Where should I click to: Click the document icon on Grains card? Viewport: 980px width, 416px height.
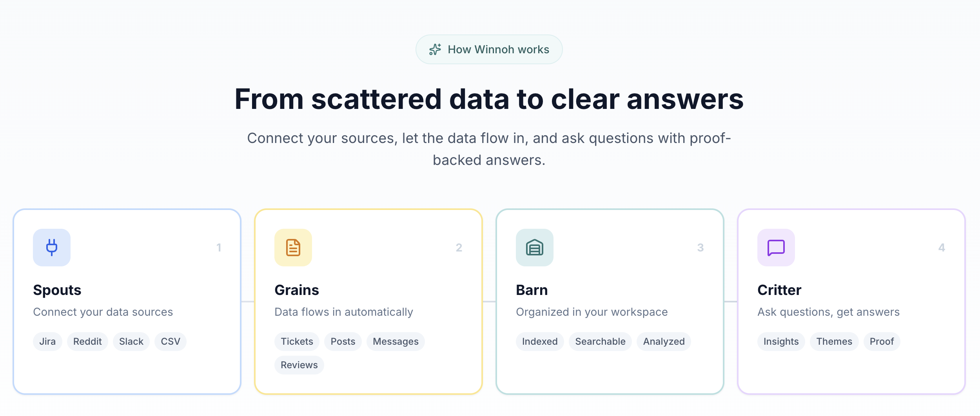[293, 248]
